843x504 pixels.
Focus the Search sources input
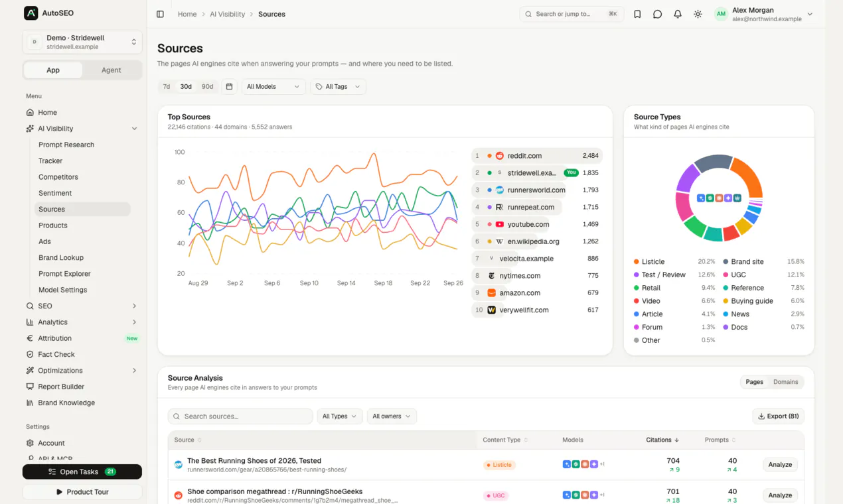click(240, 416)
